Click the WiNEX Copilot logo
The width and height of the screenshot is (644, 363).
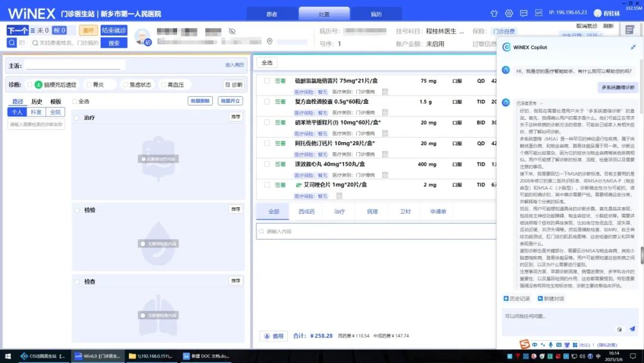506,47
